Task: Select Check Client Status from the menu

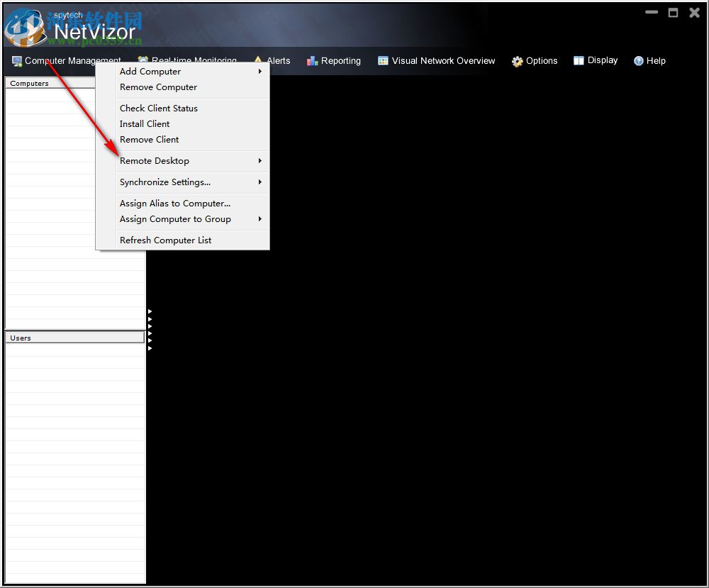Action: (x=158, y=108)
